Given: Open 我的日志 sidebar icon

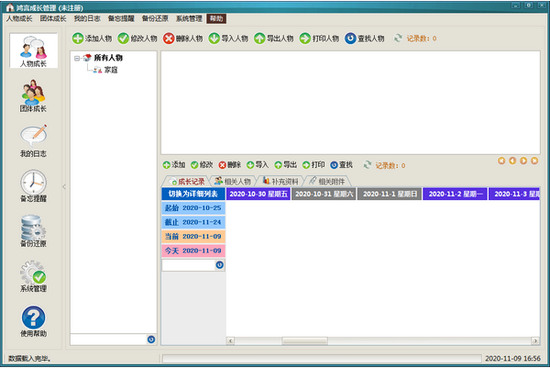Looking at the screenshot, I should (x=33, y=141).
